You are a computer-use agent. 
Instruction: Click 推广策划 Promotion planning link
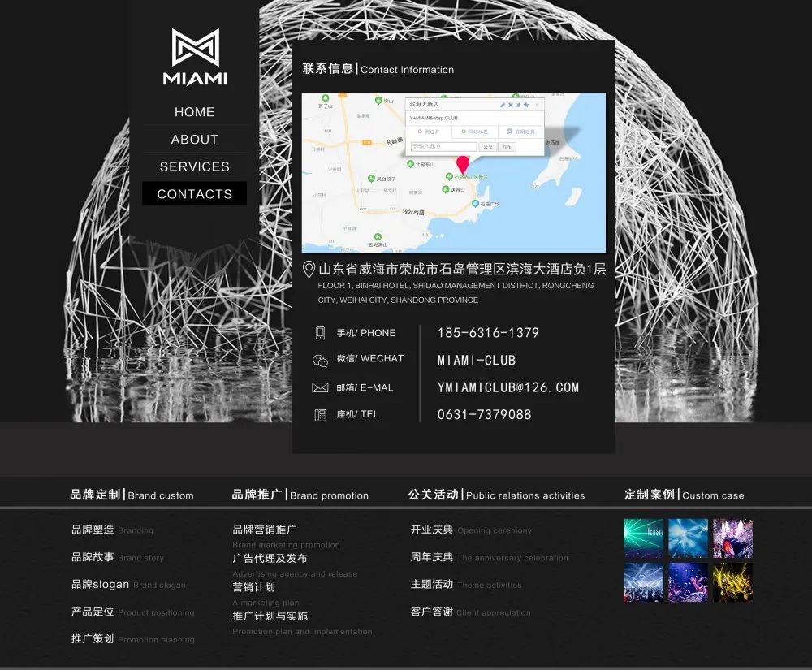click(132, 639)
